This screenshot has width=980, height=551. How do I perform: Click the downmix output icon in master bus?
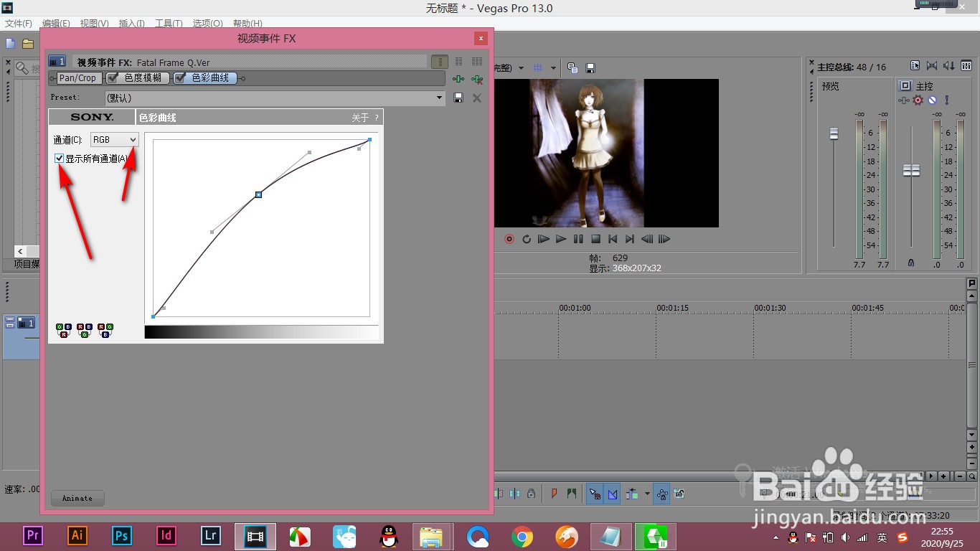[x=932, y=66]
